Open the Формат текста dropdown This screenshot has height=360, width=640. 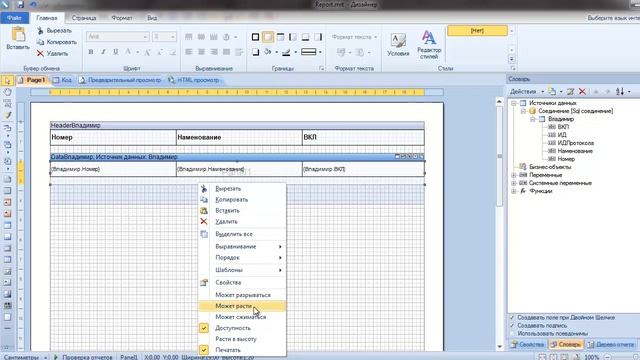pos(354,37)
